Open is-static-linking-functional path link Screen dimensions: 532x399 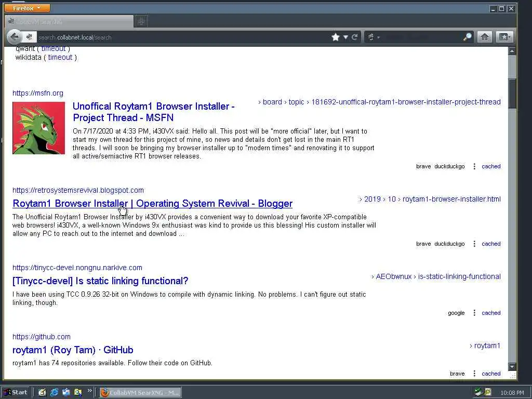click(x=459, y=276)
